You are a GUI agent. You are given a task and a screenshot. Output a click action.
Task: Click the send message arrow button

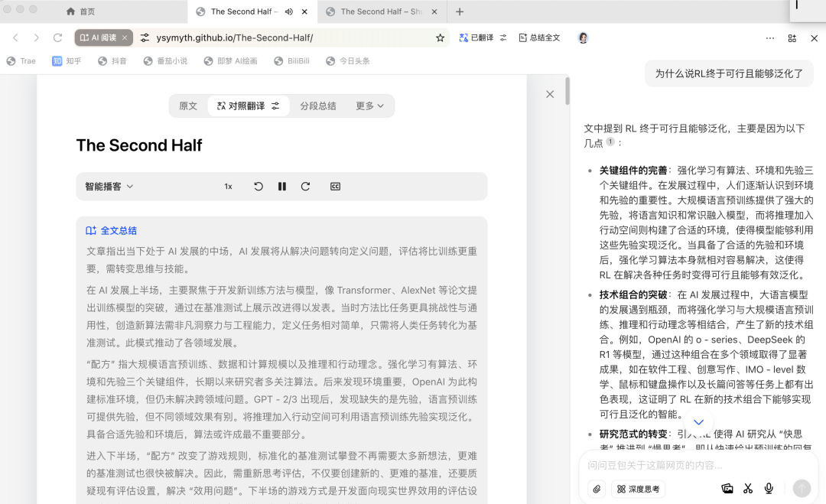click(x=802, y=488)
